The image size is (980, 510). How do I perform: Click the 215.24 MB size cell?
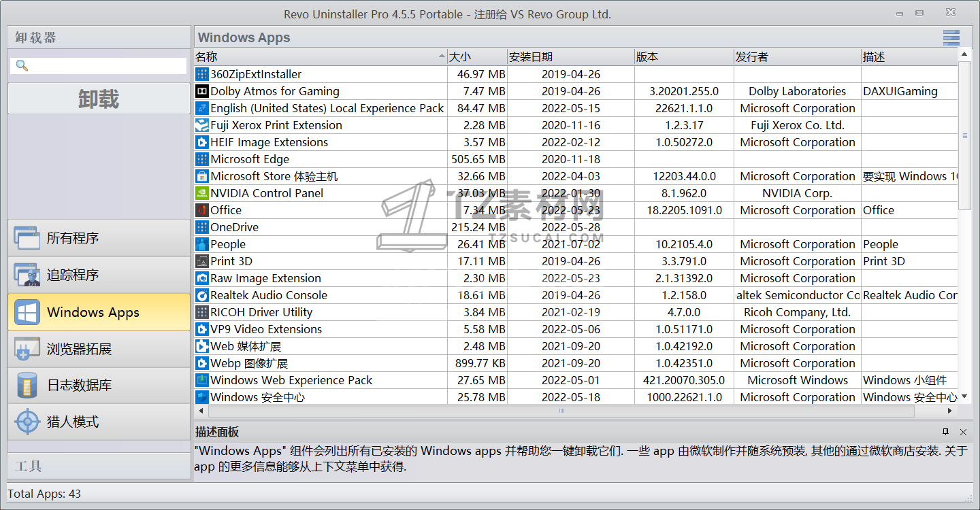tap(478, 227)
